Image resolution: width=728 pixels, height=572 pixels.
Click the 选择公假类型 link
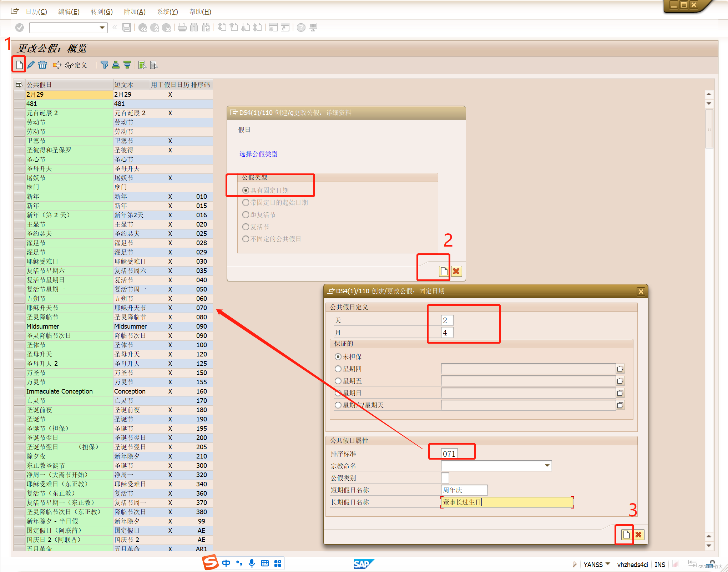(x=258, y=154)
